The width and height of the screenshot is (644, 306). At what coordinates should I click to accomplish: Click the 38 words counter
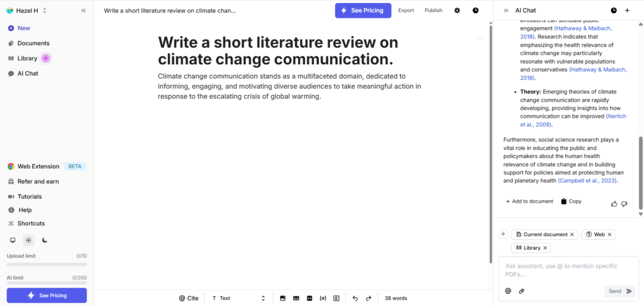[x=396, y=298]
